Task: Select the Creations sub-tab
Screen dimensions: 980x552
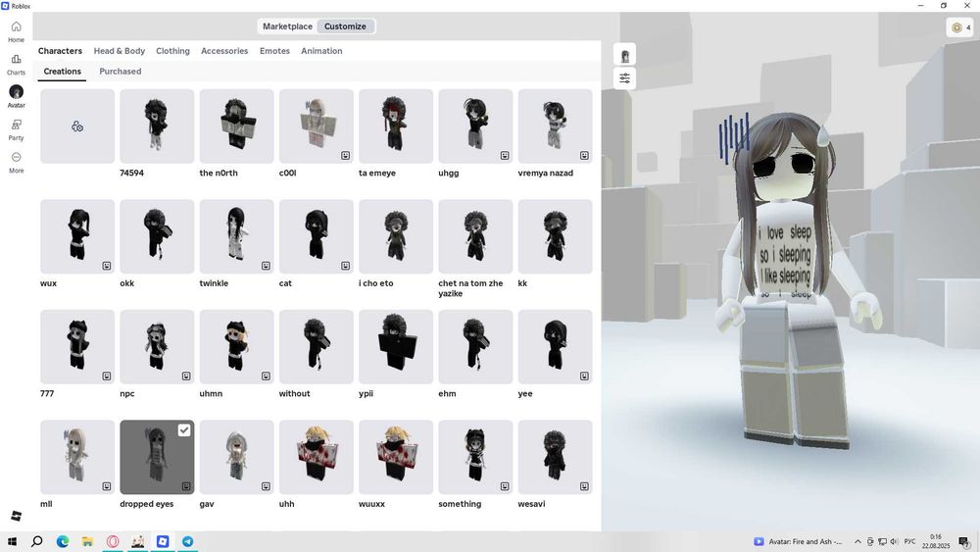Action: coord(63,72)
